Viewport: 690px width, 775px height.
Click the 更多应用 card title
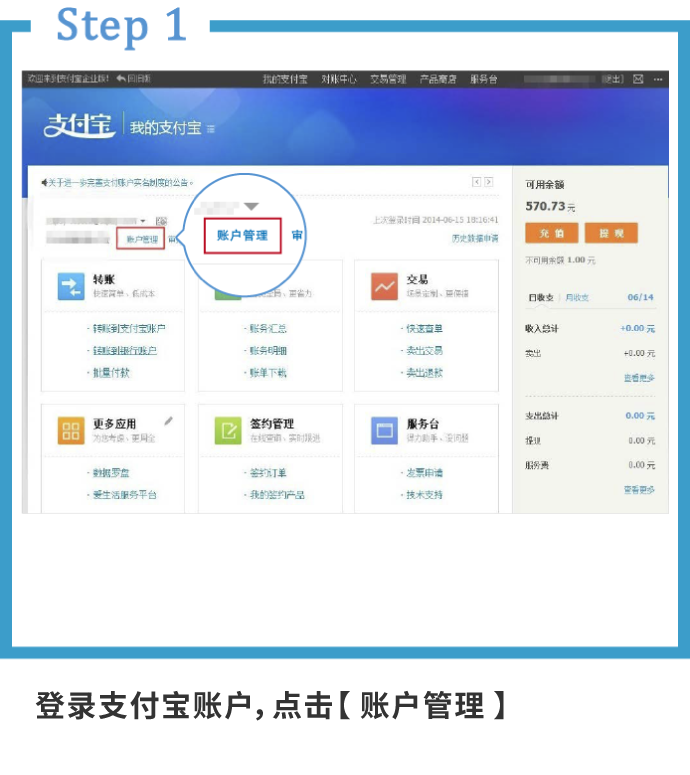point(115,424)
